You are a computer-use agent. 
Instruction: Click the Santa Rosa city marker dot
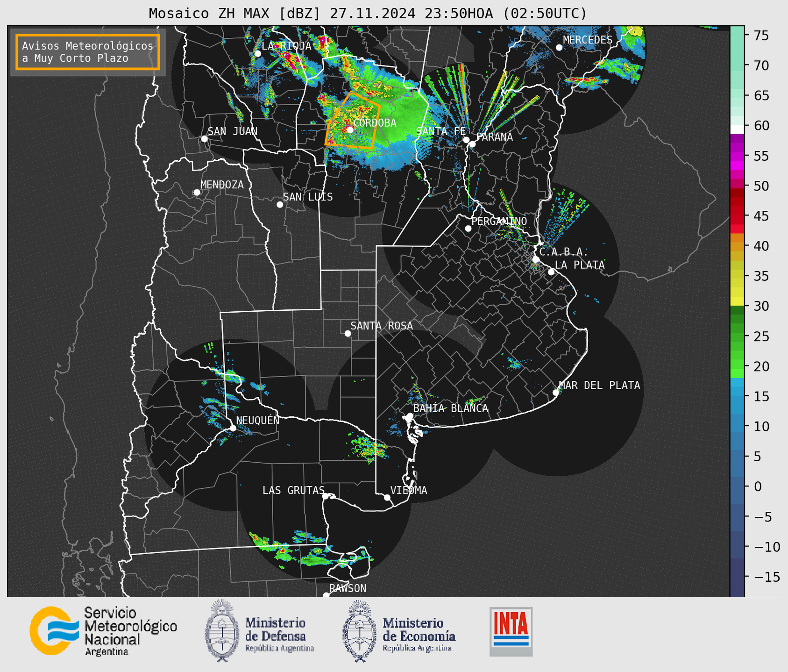point(348,334)
